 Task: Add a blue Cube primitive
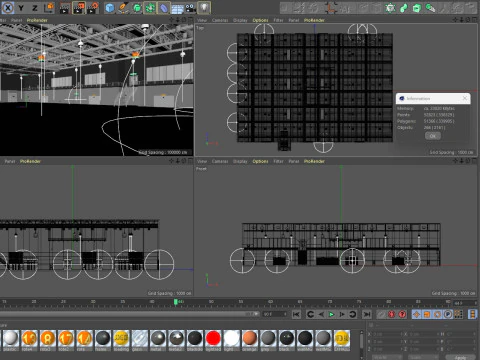(110, 8)
